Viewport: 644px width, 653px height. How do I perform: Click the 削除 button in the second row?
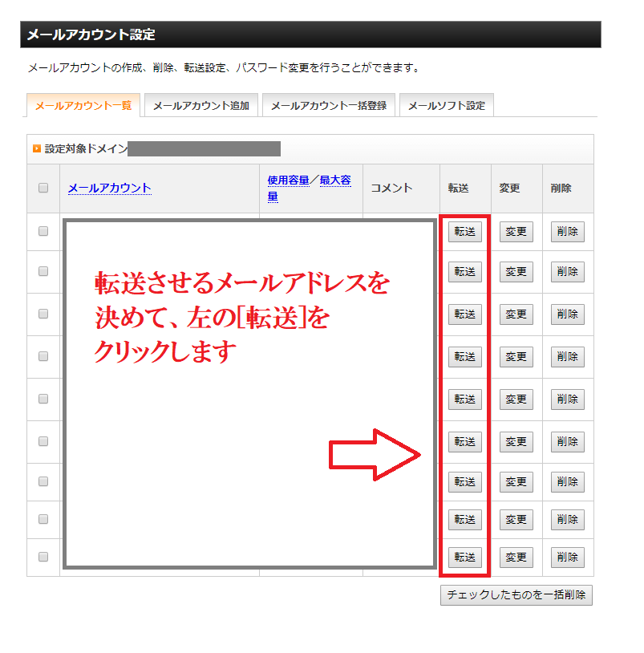point(568,271)
